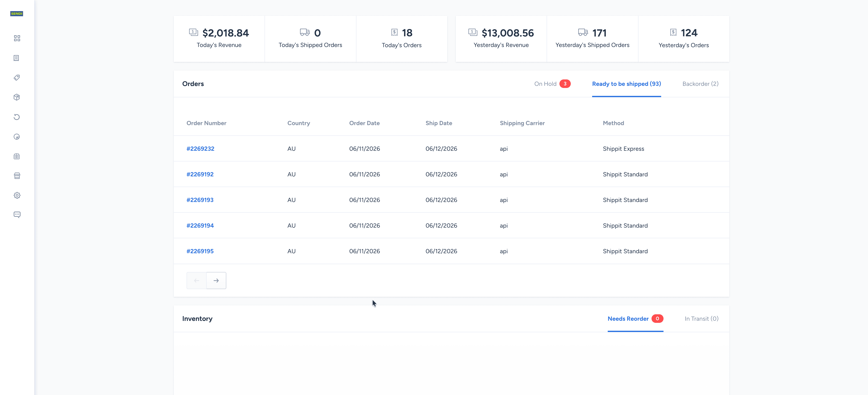This screenshot has height=395, width=868.
Task: Click the Order Number column header
Action: click(206, 123)
